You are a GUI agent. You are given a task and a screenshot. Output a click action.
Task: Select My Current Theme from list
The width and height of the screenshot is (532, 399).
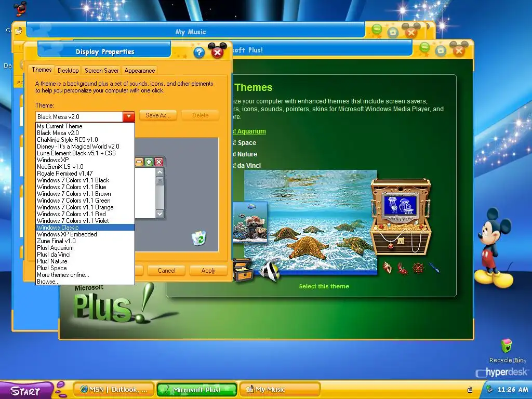click(x=85, y=126)
